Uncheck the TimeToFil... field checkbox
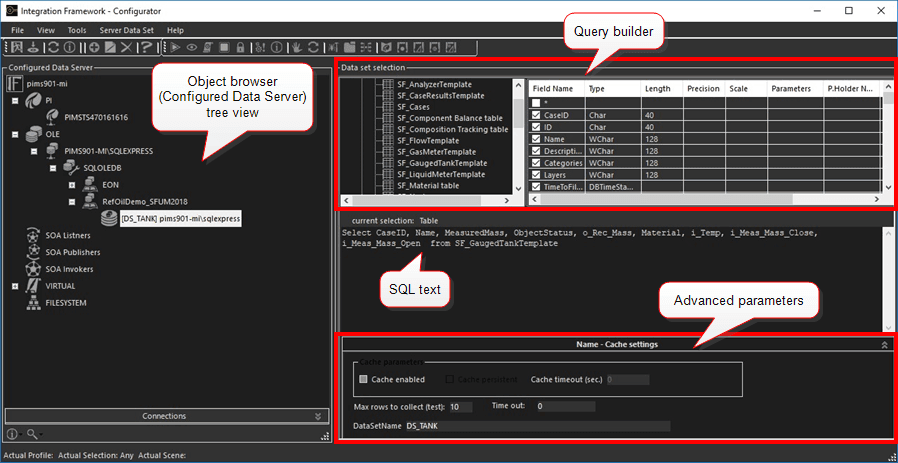This screenshot has width=898, height=463. click(x=536, y=187)
